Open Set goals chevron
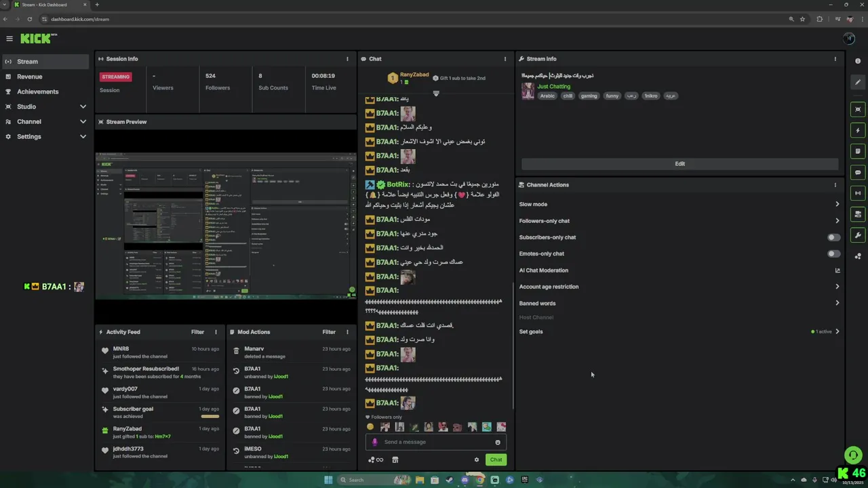Screen dimensions: 868x488 click(x=837, y=331)
